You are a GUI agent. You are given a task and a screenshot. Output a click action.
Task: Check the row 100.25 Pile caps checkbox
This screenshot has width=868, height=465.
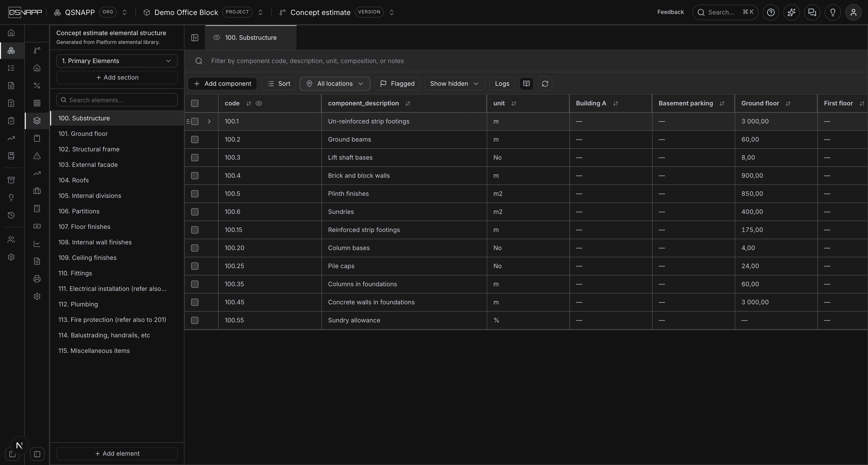coord(195,266)
